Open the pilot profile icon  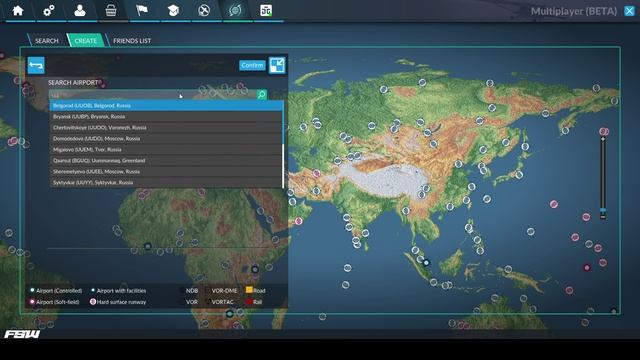click(80, 10)
